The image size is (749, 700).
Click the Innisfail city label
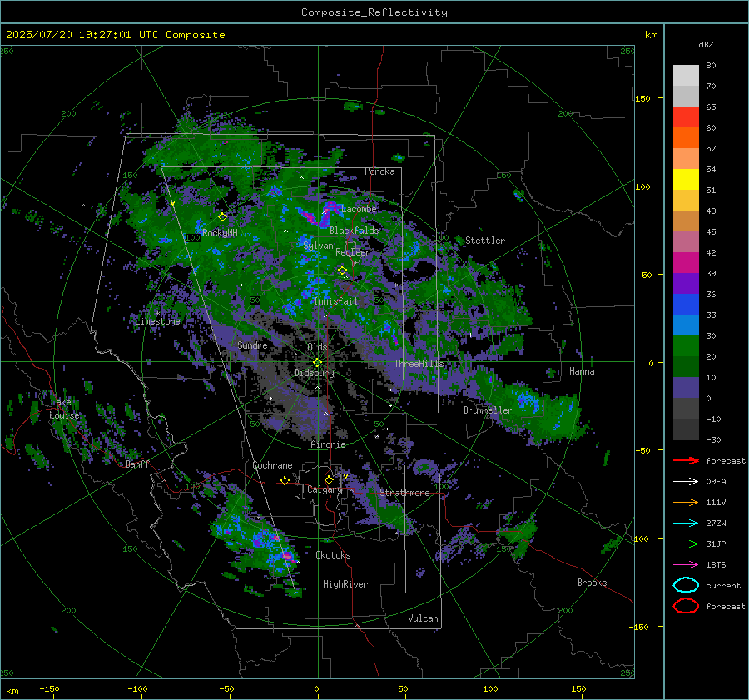[335, 301]
